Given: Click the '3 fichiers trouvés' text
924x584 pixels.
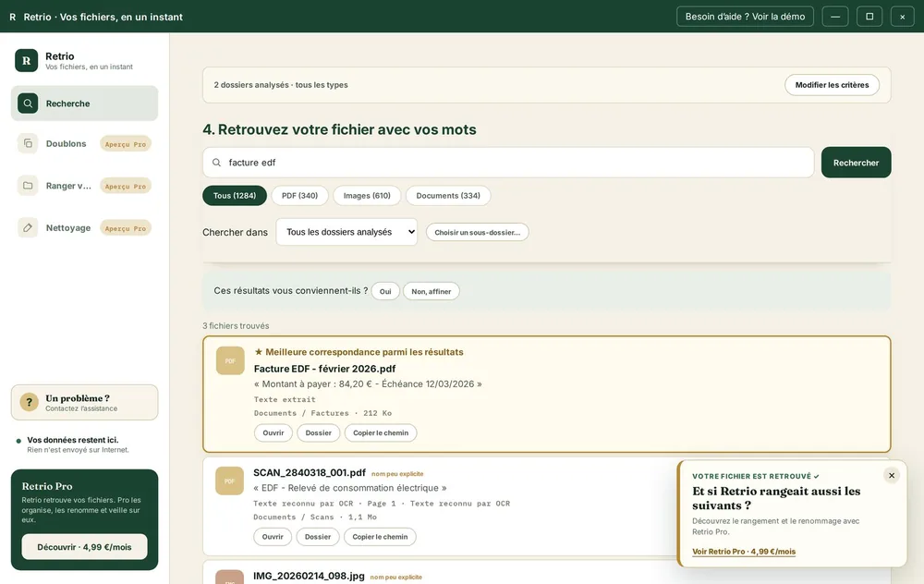Looking at the screenshot, I should click(236, 326).
